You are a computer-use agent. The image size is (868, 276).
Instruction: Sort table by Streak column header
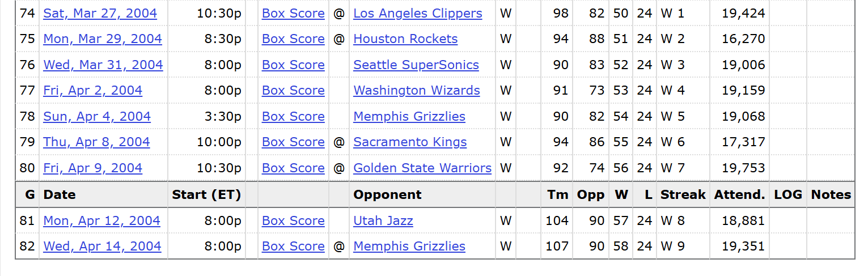point(683,195)
